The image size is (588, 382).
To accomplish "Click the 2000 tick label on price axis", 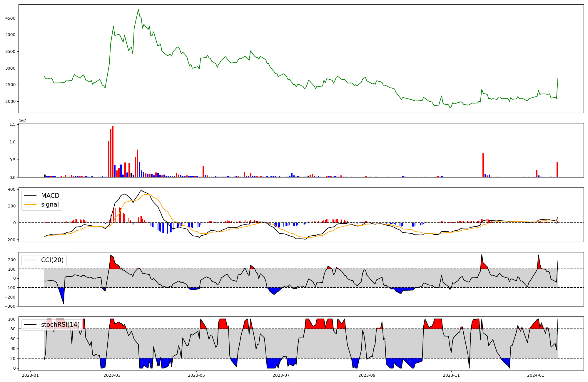I will (x=10, y=101).
